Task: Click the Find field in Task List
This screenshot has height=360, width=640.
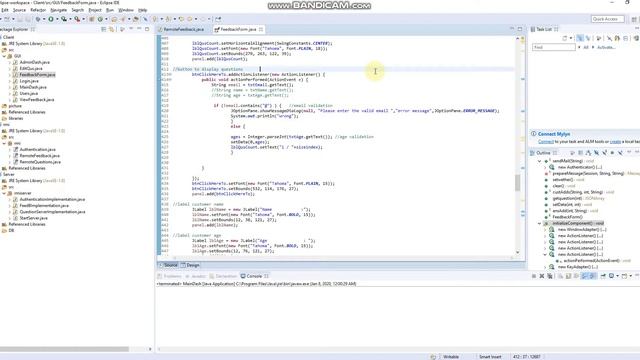Action: [553, 47]
